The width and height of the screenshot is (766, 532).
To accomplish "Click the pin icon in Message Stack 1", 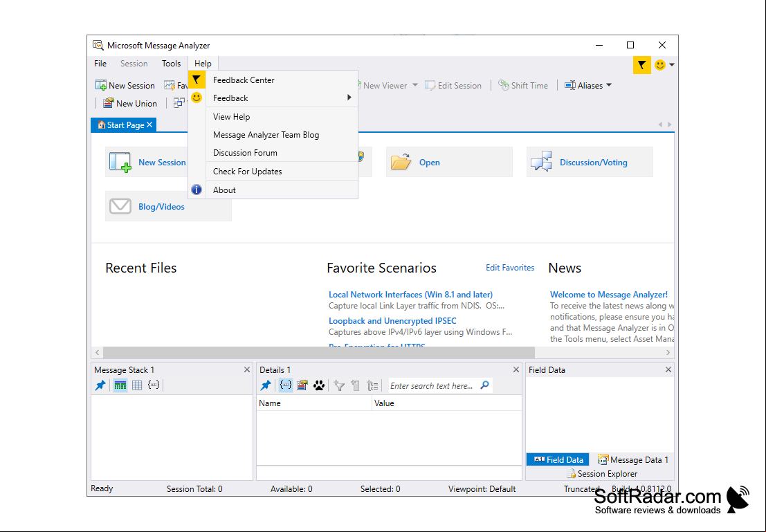I will click(x=100, y=385).
